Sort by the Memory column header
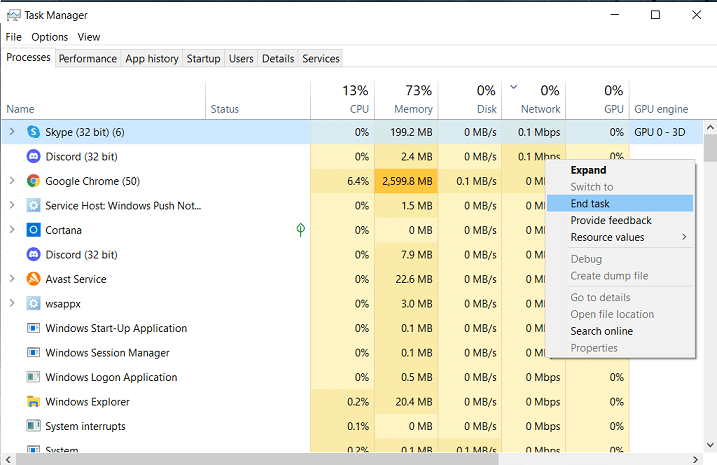Screen dimensions: 717x465 click(x=406, y=100)
